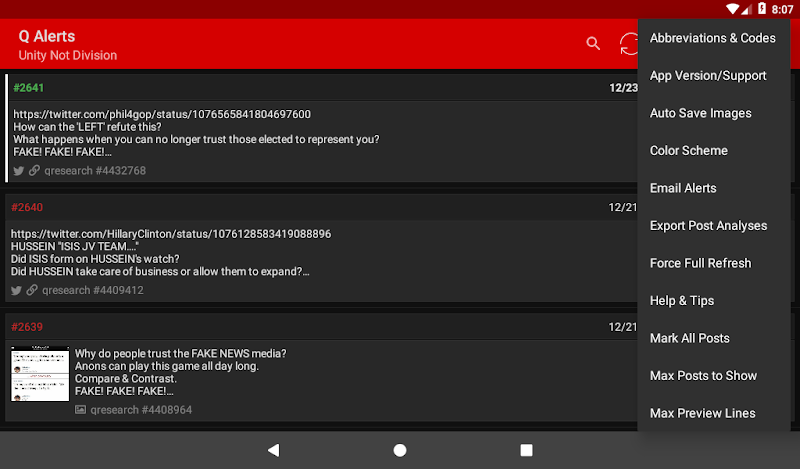Screen dimensions: 800x469
Task: Tap 'Anons can play this game all day long.'
Action: click(167, 366)
